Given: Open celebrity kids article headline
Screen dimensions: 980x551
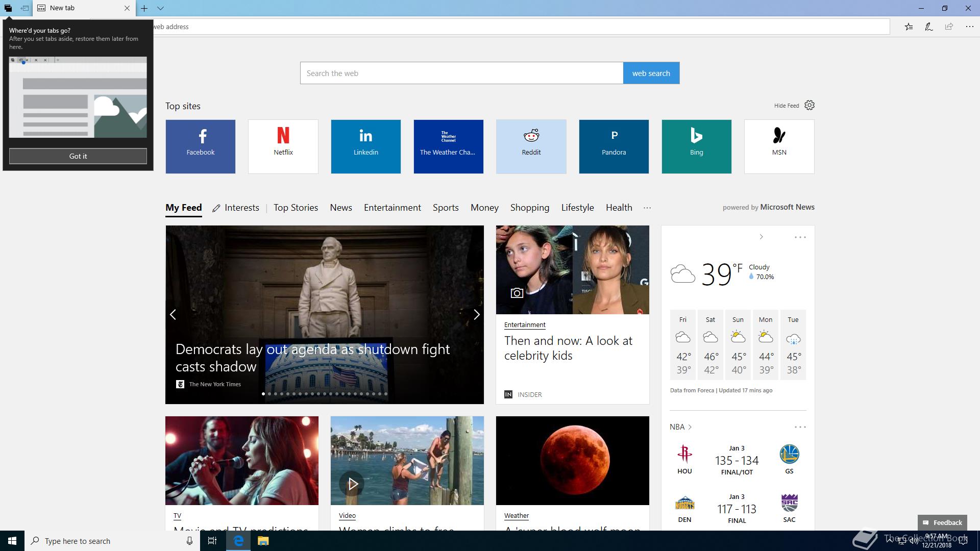Looking at the screenshot, I should tap(568, 348).
